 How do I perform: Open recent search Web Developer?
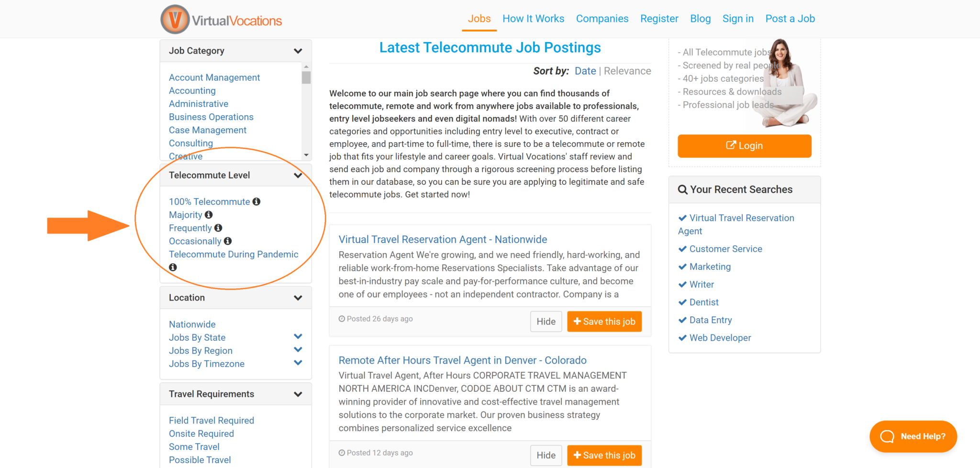pos(720,338)
